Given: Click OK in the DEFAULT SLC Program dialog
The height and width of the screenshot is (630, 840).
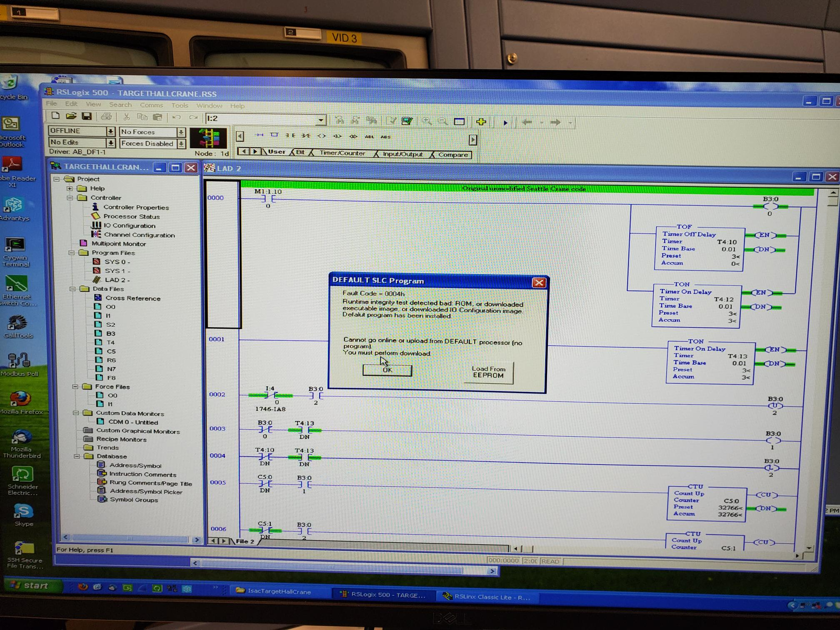Looking at the screenshot, I should pos(387,370).
